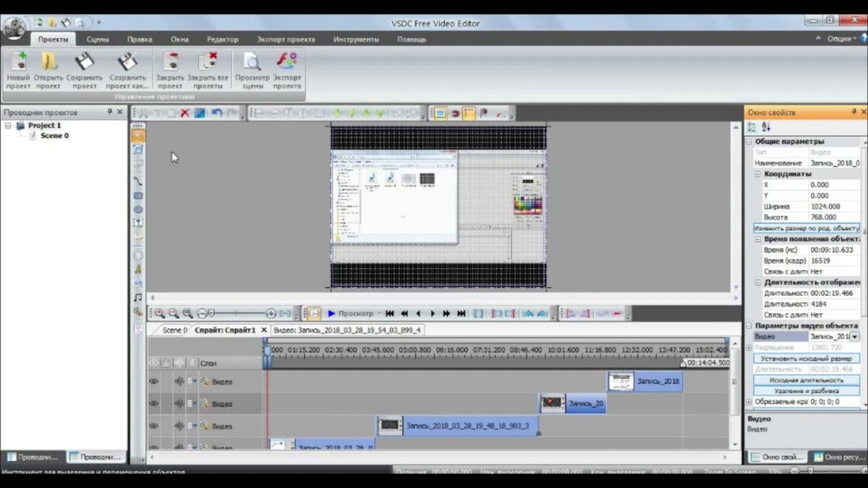
Task: Click the timeline zoom in magnifier
Action: (159, 313)
